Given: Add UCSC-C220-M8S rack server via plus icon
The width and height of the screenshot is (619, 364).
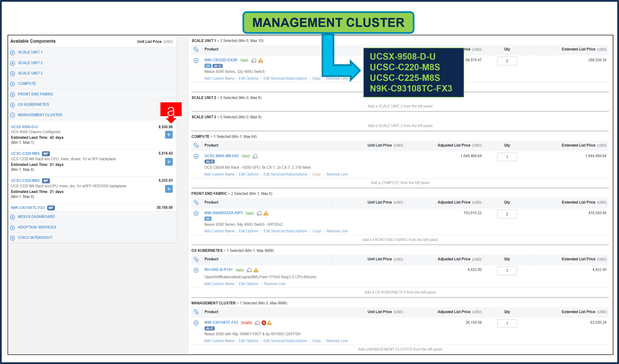Looking at the screenshot, I should click(x=169, y=162).
